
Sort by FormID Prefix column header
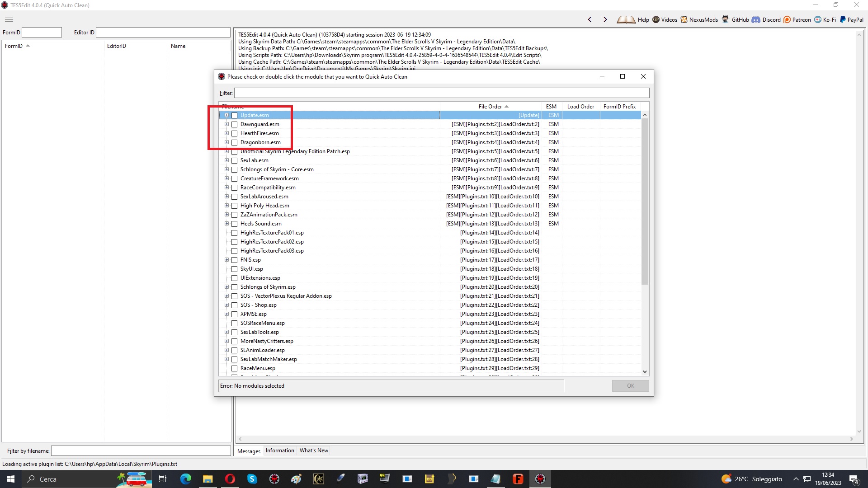tap(620, 107)
